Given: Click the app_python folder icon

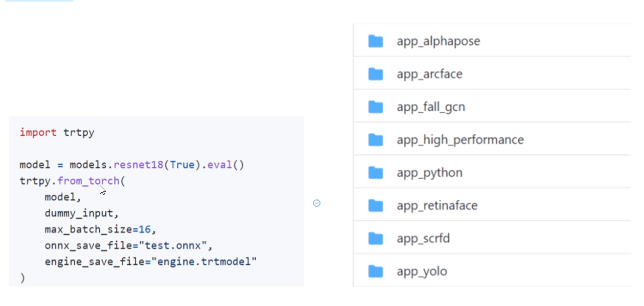Looking at the screenshot, I should point(375,173).
